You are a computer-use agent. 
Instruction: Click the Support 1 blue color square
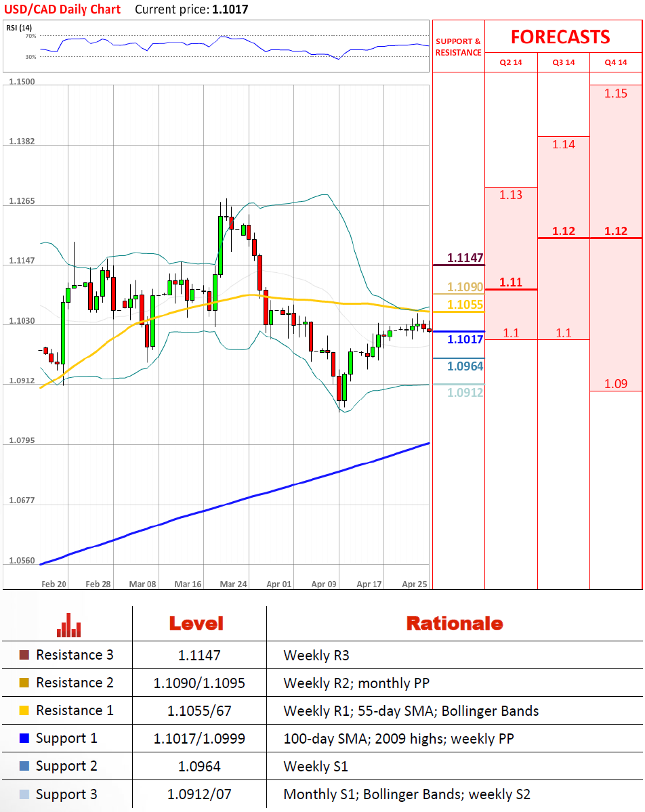click(x=24, y=738)
